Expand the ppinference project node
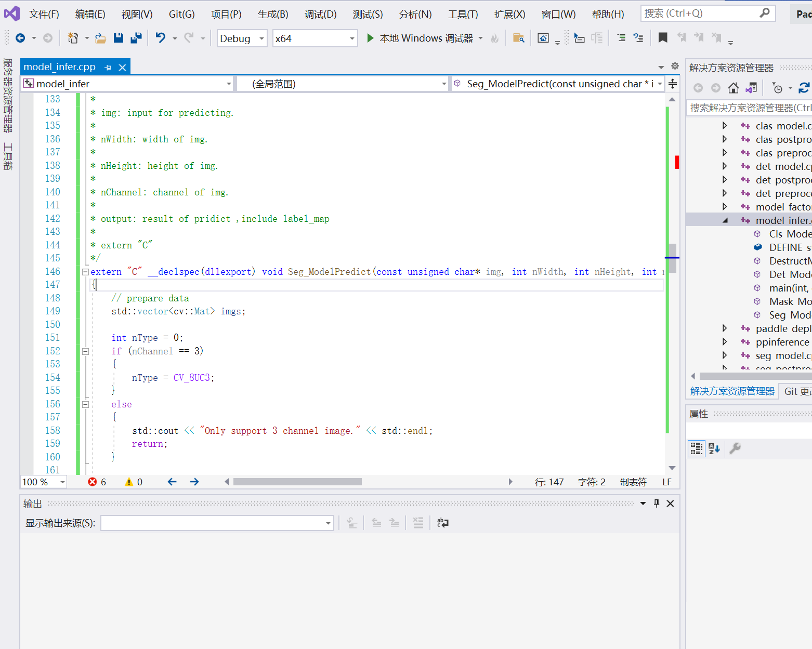 point(725,342)
